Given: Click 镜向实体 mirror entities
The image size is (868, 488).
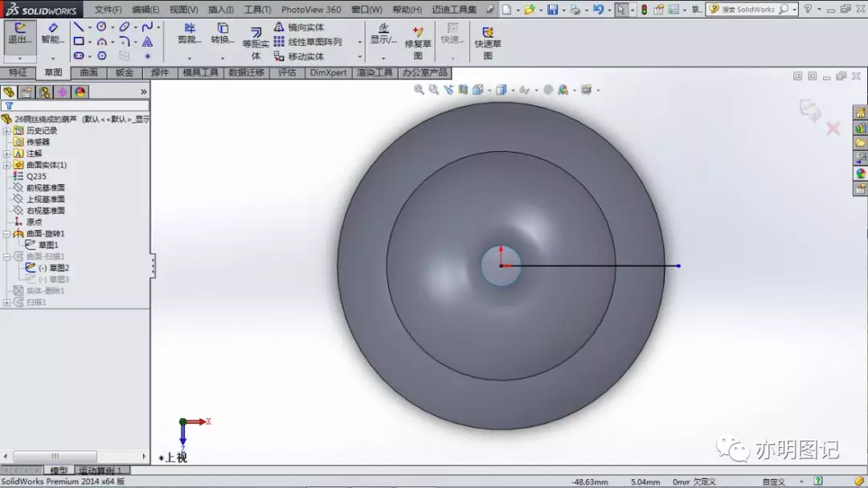Looking at the screenshot, I should [x=300, y=27].
